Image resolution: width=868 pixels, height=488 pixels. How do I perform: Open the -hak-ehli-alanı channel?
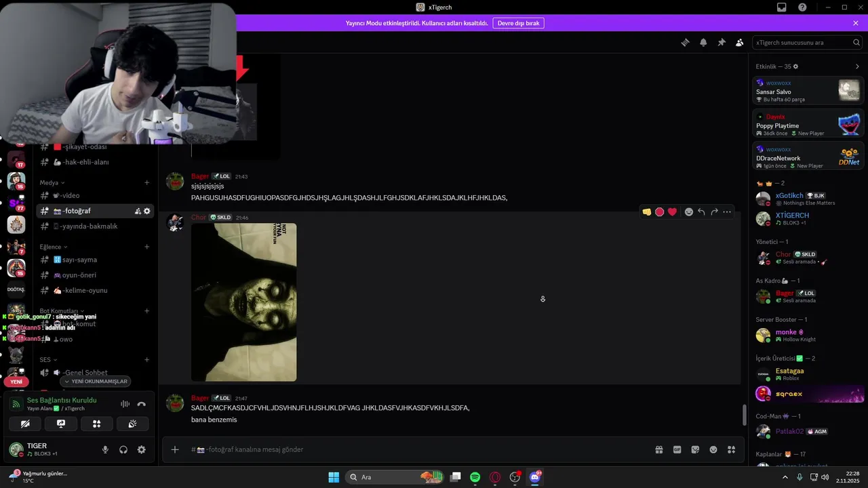[95, 162]
